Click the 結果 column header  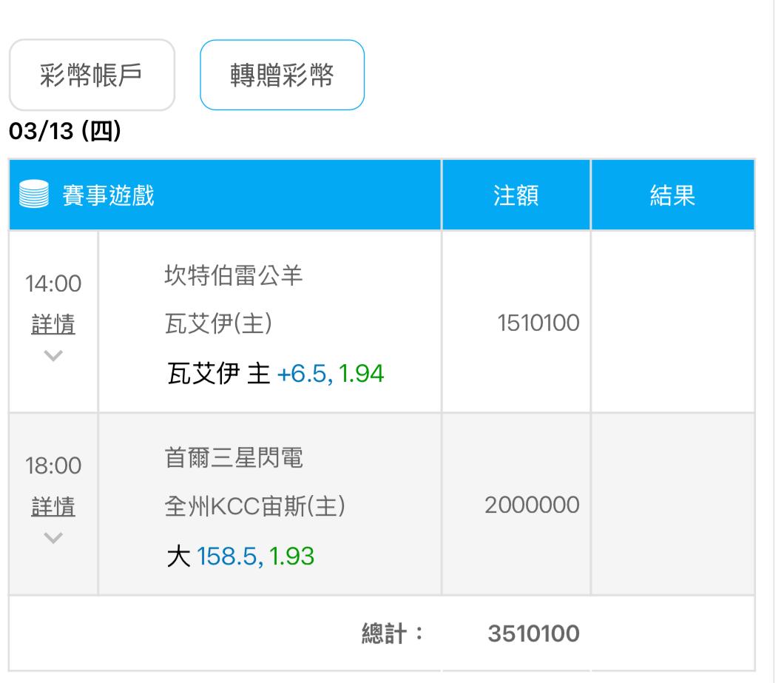(672, 195)
